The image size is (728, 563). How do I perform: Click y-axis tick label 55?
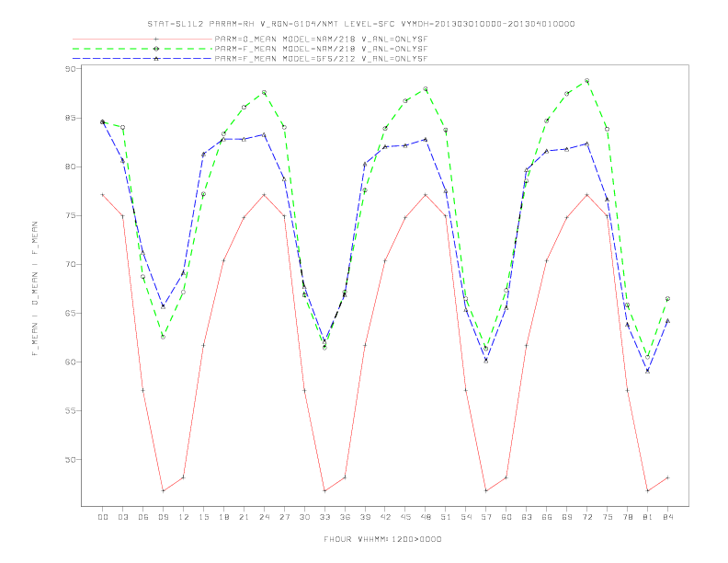[x=70, y=410]
